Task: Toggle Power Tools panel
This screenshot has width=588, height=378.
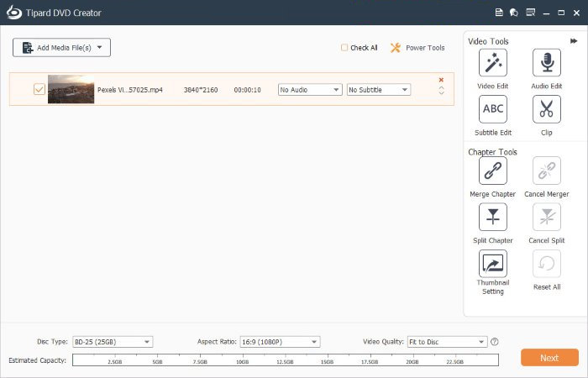Action: coord(417,48)
